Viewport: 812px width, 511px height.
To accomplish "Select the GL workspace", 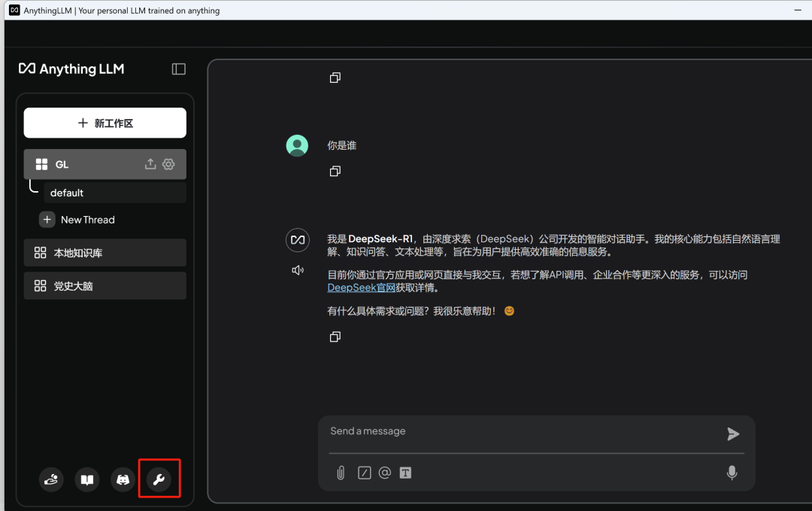I will (105, 164).
